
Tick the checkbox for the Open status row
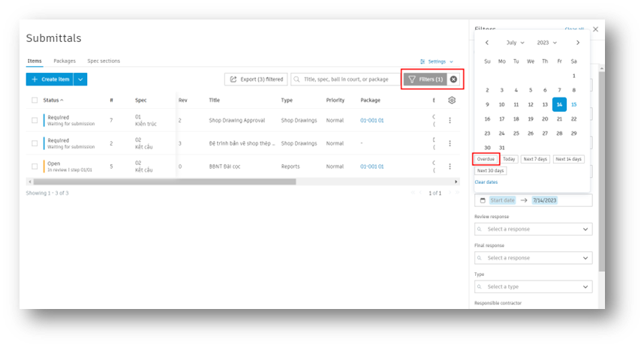[35, 166]
